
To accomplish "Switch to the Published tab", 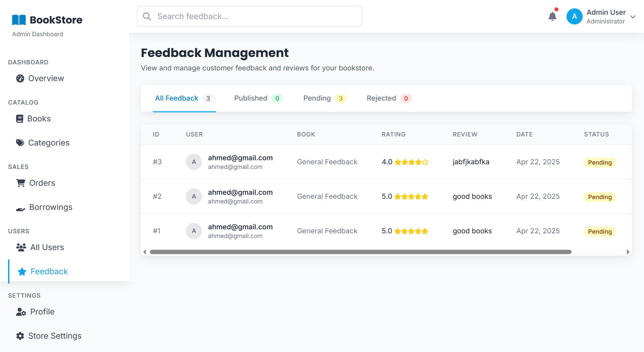I will (x=258, y=98).
